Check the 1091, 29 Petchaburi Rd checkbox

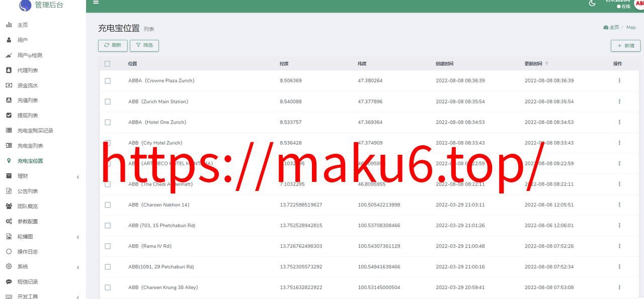(x=108, y=267)
